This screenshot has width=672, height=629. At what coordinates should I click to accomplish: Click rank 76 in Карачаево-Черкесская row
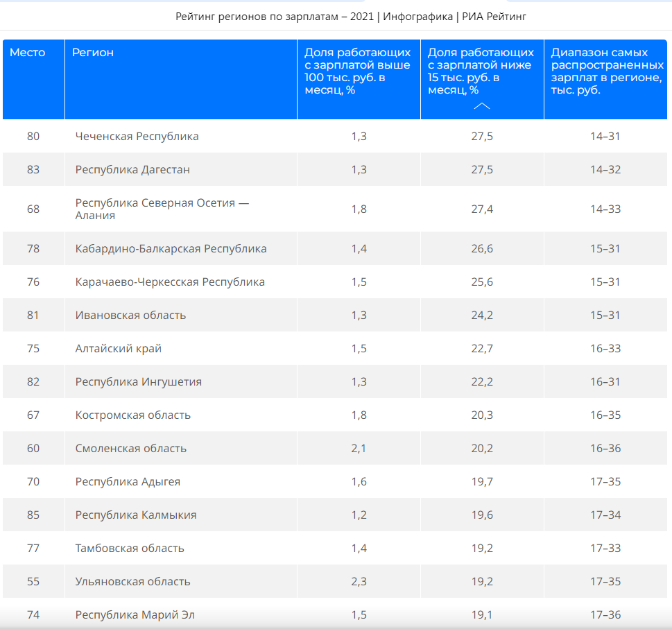[x=33, y=282]
